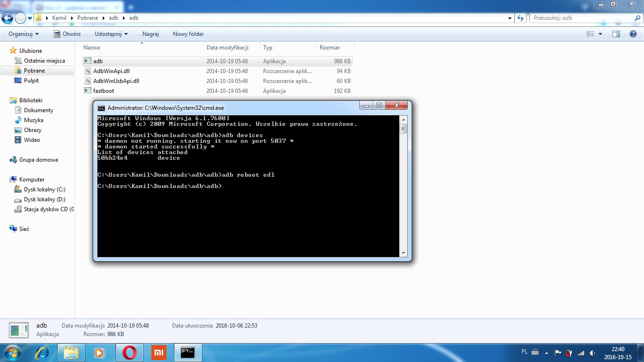
Task: Sort files by the Rozmiar column
Action: [330, 48]
